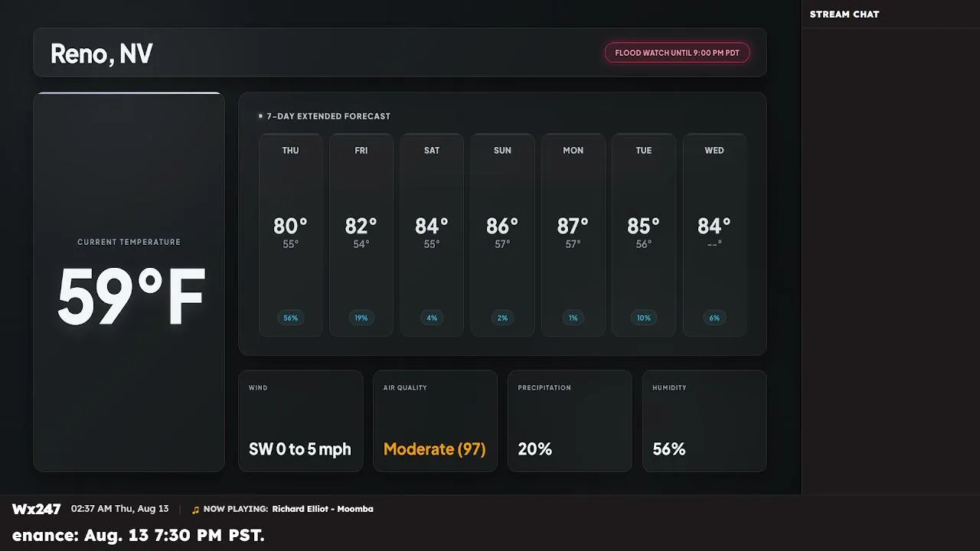Screen dimensions: 980x551
Task: Select Friday's 19% precipitation chance badge
Action: click(361, 318)
